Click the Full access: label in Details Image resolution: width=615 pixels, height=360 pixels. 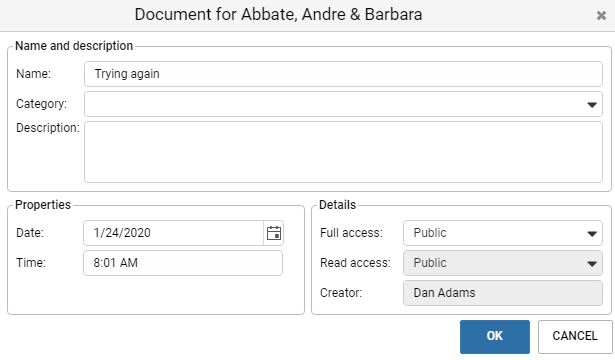pos(351,233)
